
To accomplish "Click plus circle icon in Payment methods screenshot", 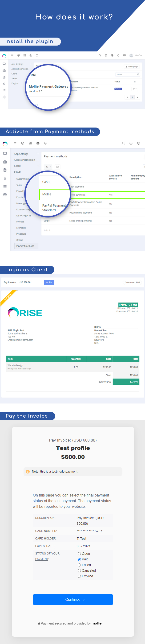I will (131, 143).
